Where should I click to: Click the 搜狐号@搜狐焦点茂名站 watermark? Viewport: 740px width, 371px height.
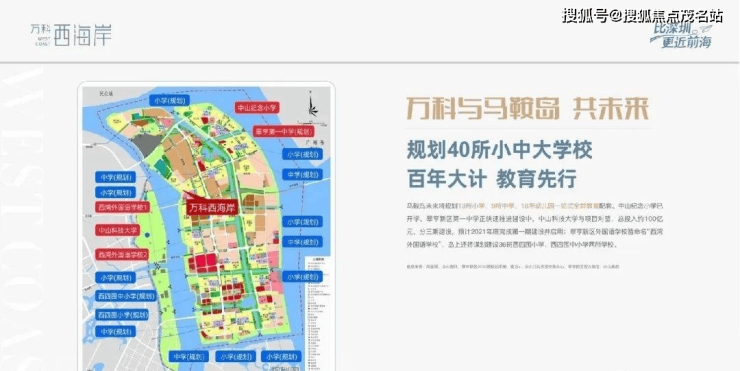coord(642,16)
